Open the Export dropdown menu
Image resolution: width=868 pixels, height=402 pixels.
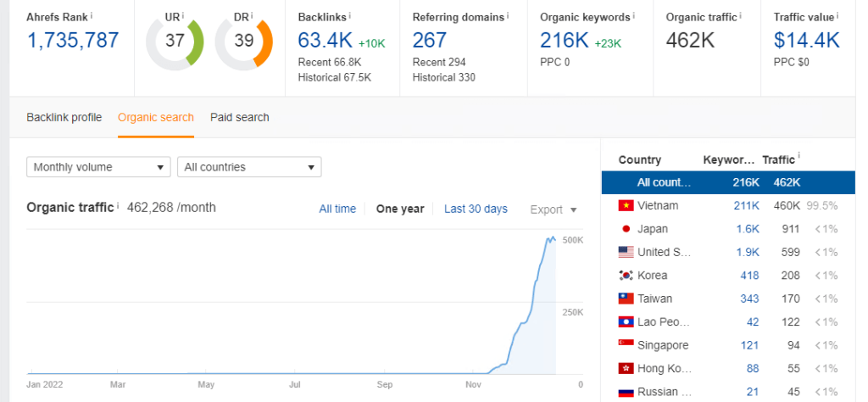pyautogui.click(x=554, y=209)
